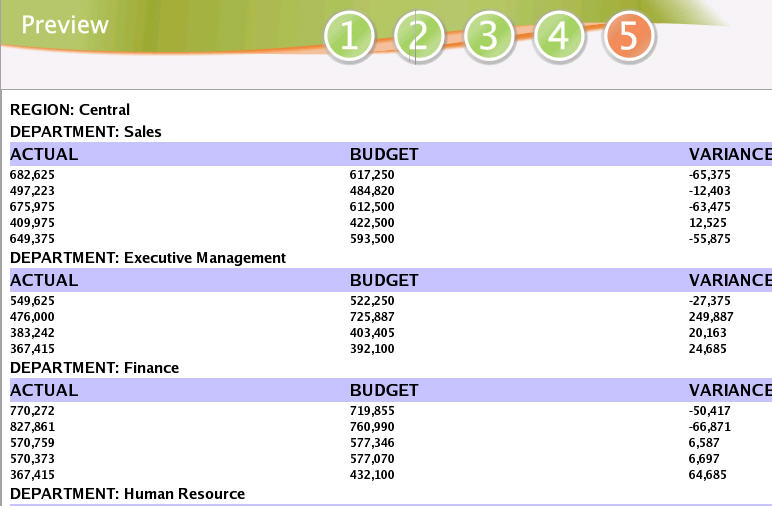Image resolution: width=772 pixels, height=506 pixels.
Task: Select variance value 6,587
Action: (x=704, y=443)
